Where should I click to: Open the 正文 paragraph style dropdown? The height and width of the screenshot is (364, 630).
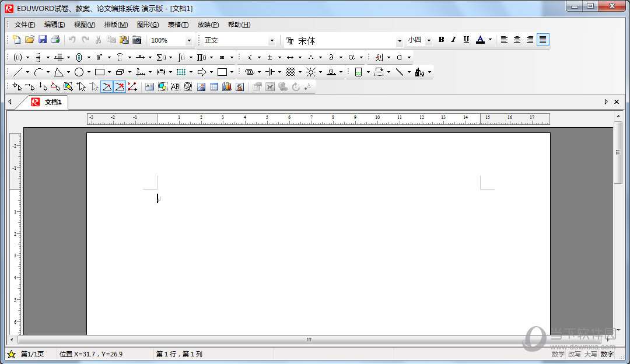pos(271,41)
